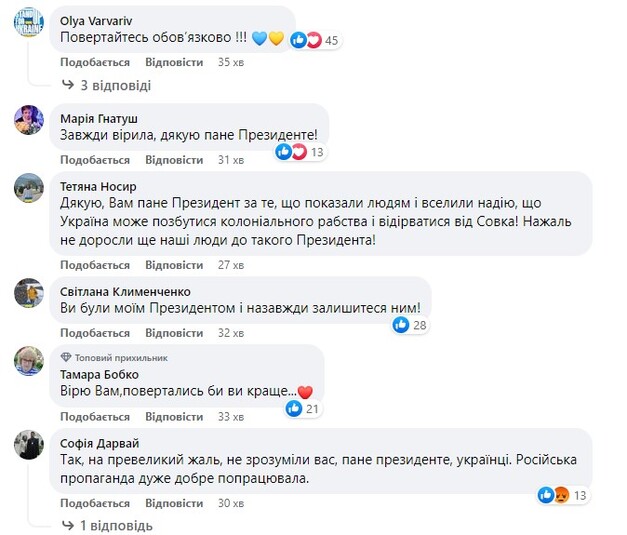Toggle Подобається on Тамара Бобко's comment
The image size is (627, 535).
click(x=95, y=416)
